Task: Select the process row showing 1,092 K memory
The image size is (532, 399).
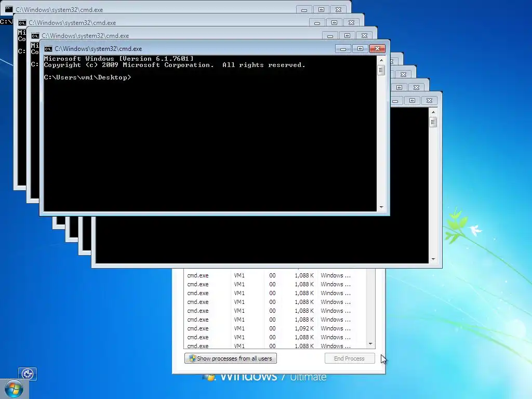Action: [x=275, y=328]
